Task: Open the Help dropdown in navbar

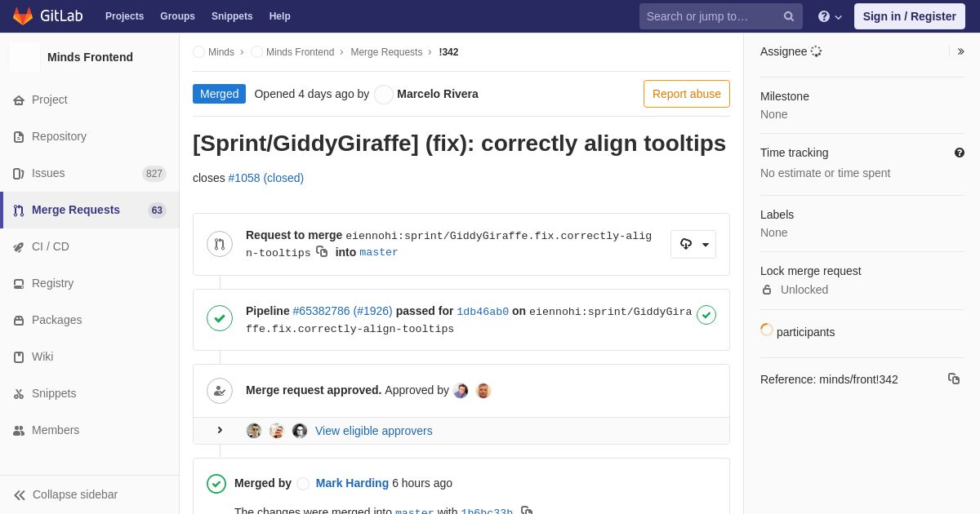Action: pyautogui.click(x=829, y=16)
